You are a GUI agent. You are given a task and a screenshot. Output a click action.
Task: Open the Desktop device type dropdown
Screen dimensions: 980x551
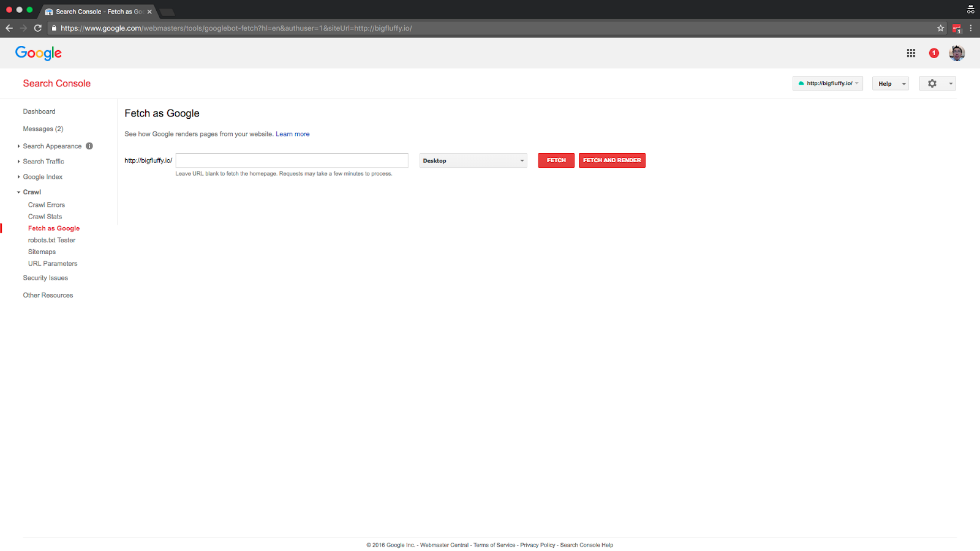(x=473, y=160)
